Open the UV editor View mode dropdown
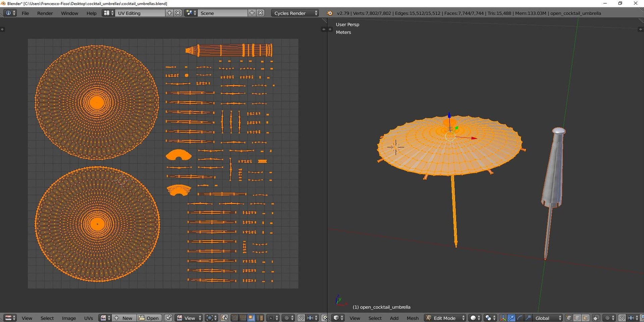Viewport: 644px width, 322px height. point(189,318)
